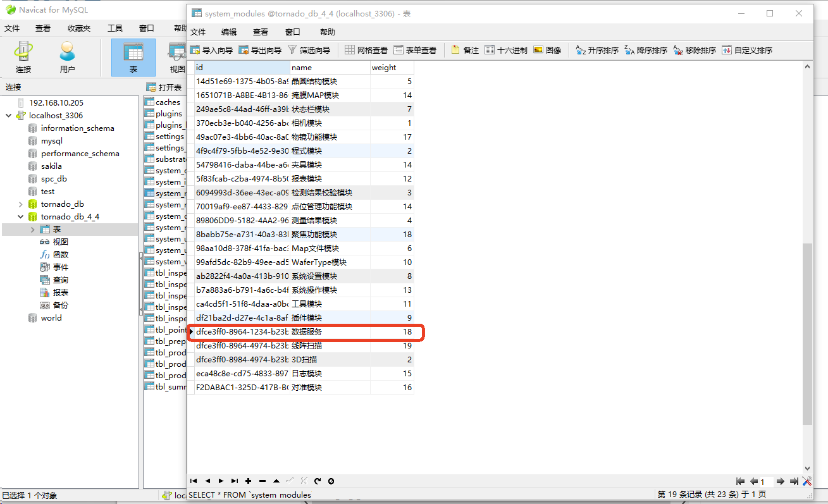828x504 pixels.
Task: Sort ascending with 升序排序
Action: [597, 50]
